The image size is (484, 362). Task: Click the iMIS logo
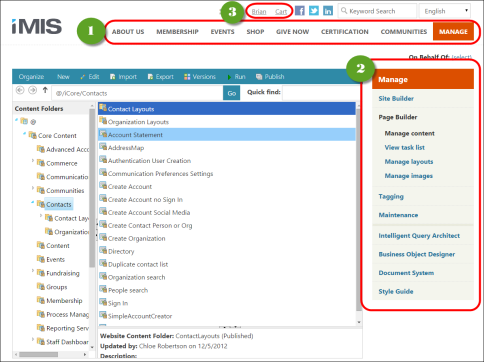point(37,26)
